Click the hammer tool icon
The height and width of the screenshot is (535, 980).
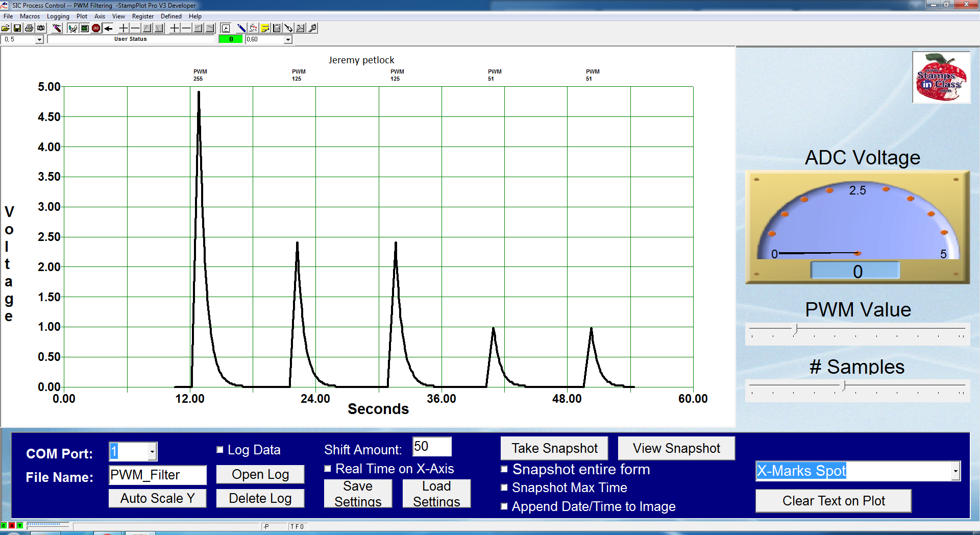coord(300,28)
